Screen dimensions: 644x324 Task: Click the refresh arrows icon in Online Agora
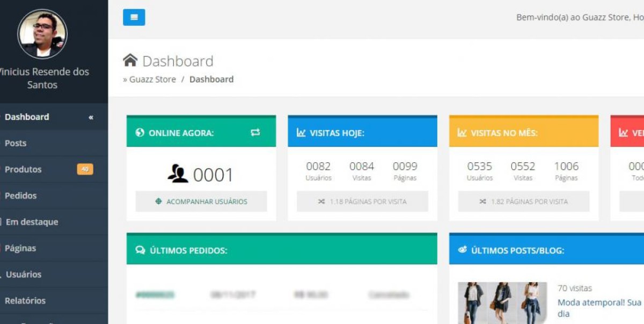(x=255, y=132)
